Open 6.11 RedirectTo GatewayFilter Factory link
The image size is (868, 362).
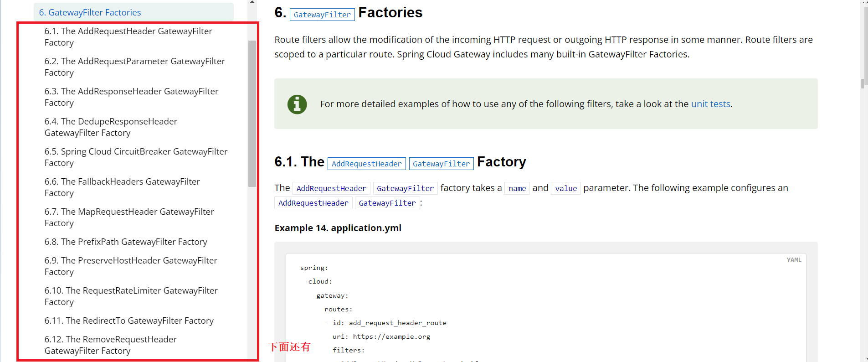[x=129, y=321]
